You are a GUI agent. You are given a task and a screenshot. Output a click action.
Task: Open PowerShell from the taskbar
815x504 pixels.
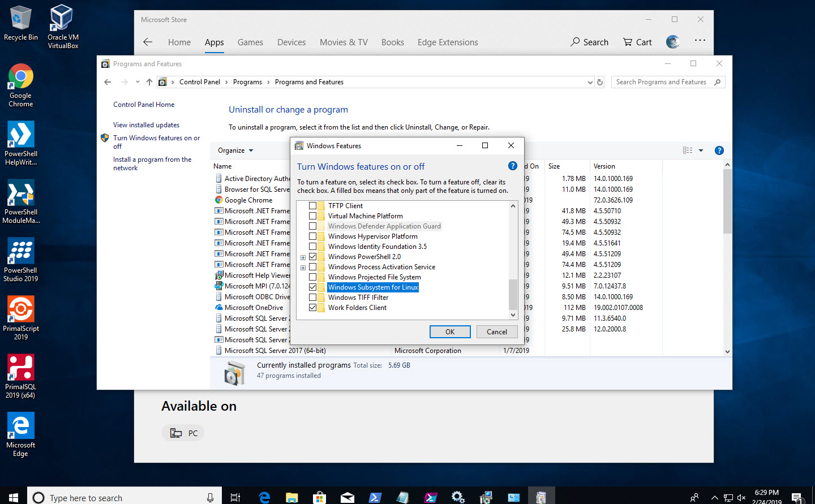click(x=375, y=497)
